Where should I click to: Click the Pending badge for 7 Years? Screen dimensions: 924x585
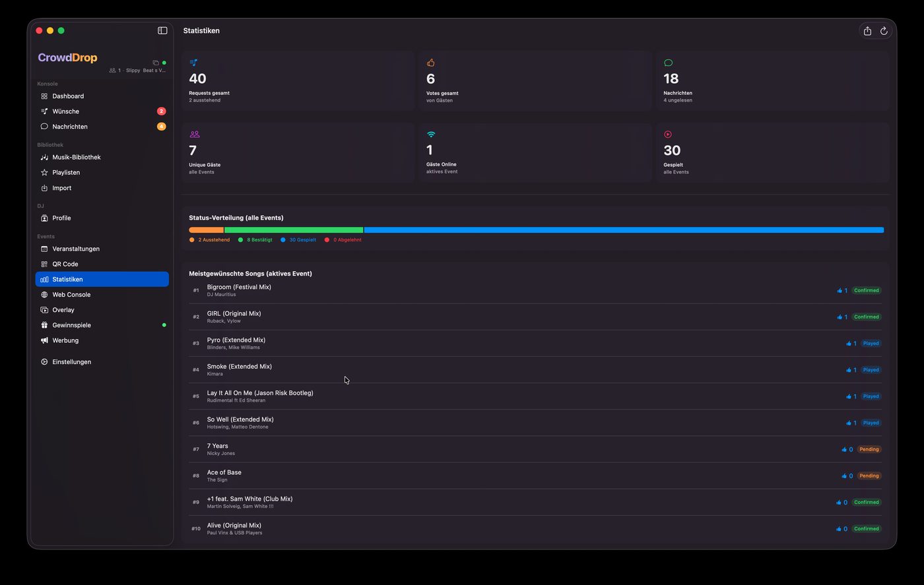point(869,450)
